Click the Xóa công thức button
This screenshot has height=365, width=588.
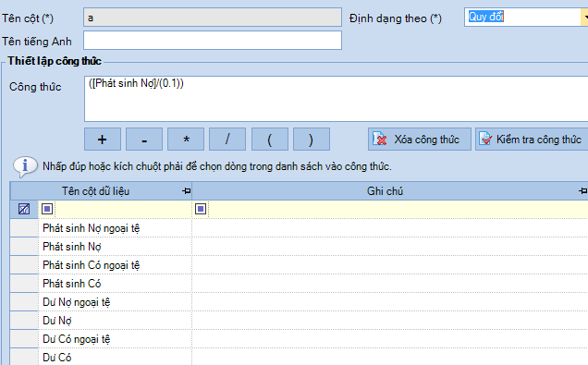coord(419,140)
